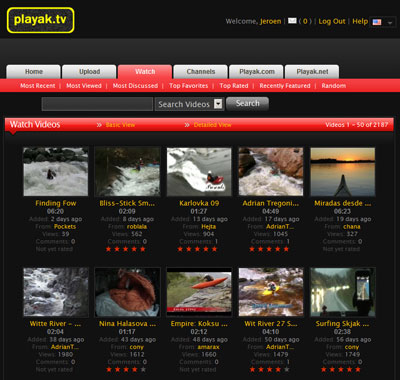Open the Finding Fow video thumbnail
400x380 pixels.
coord(56,172)
